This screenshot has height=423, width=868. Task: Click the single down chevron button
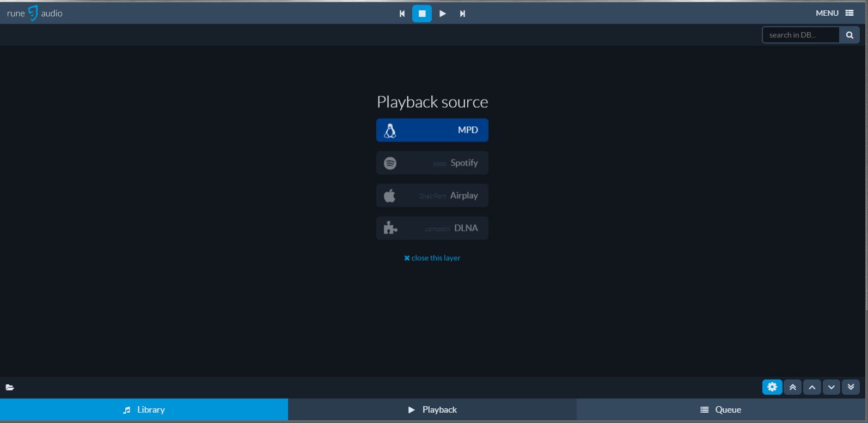pos(832,387)
